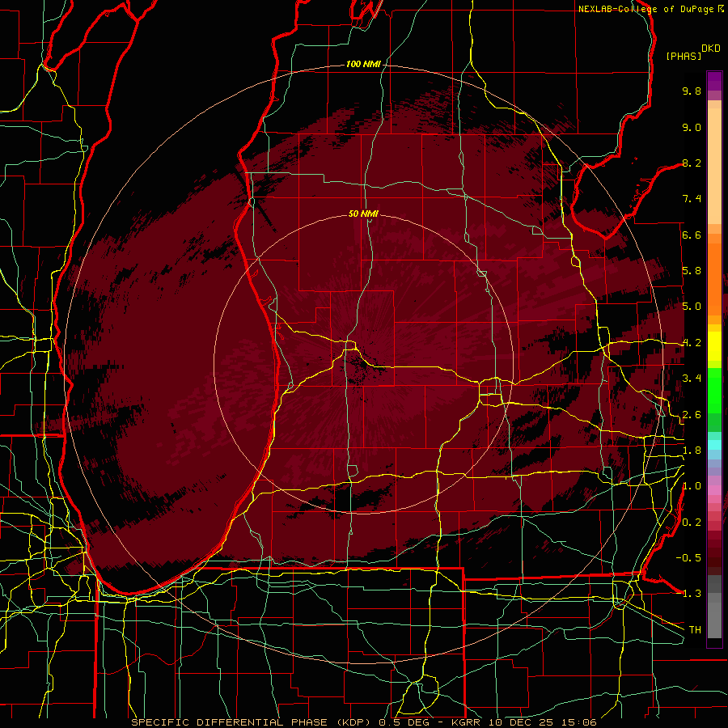Click the 2.6 value on the color scale
The image size is (728, 728).
pos(692,415)
